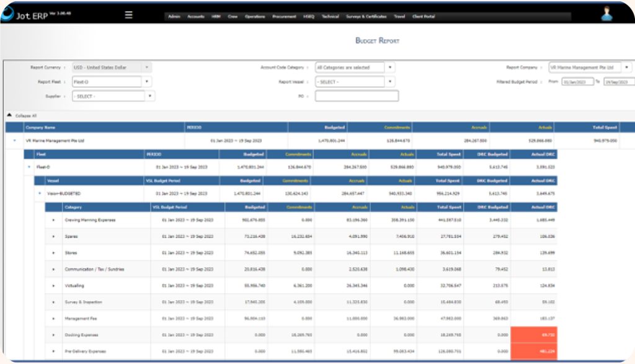This screenshot has width=635, height=364.
Task: Open the Account Code Category dropdown
Action: [355, 67]
